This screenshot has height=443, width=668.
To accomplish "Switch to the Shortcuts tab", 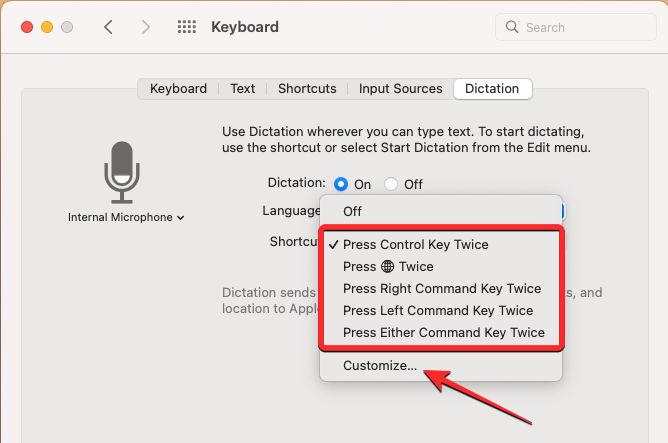I will pyautogui.click(x=307, y=89).
